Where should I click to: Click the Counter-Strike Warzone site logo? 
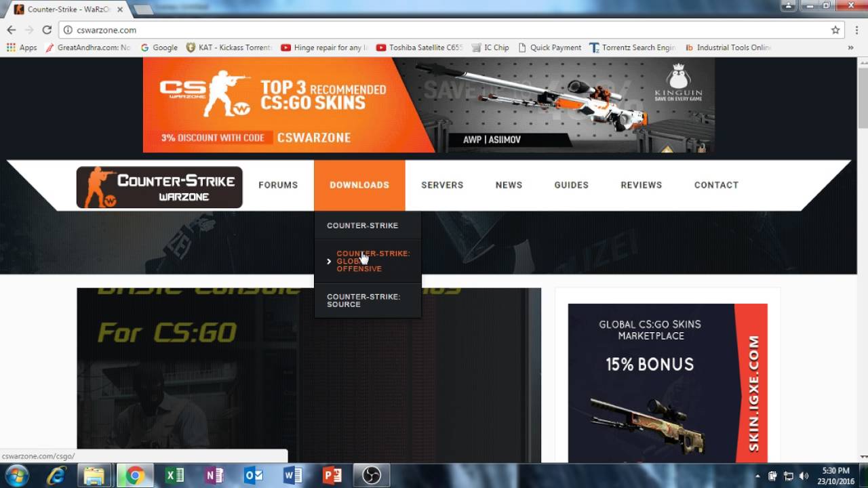[x=159, y=187]
